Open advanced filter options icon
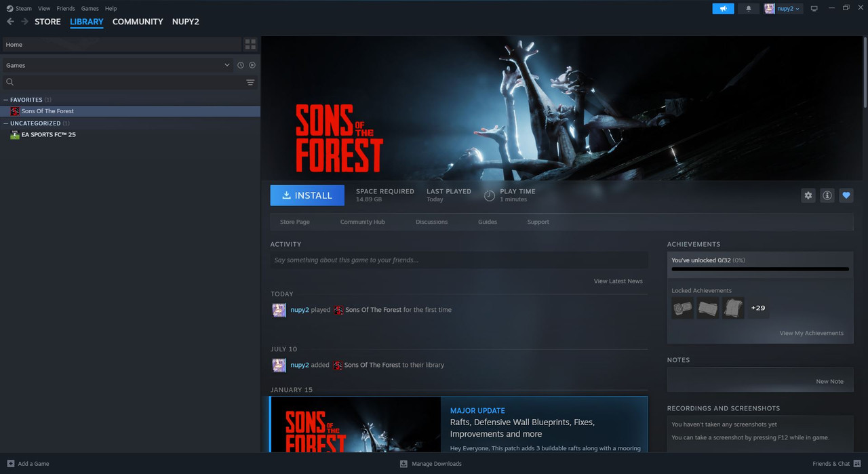 pyautogui.click(x=250, y=82)
